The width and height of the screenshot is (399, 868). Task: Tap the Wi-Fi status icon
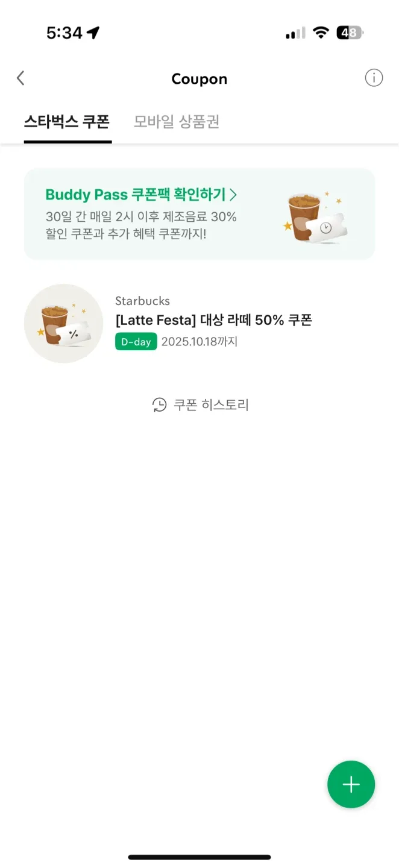pos(321,33)
